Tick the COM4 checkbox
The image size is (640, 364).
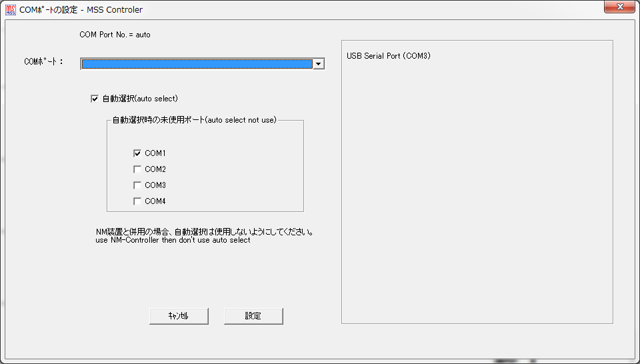coord(137,201)
